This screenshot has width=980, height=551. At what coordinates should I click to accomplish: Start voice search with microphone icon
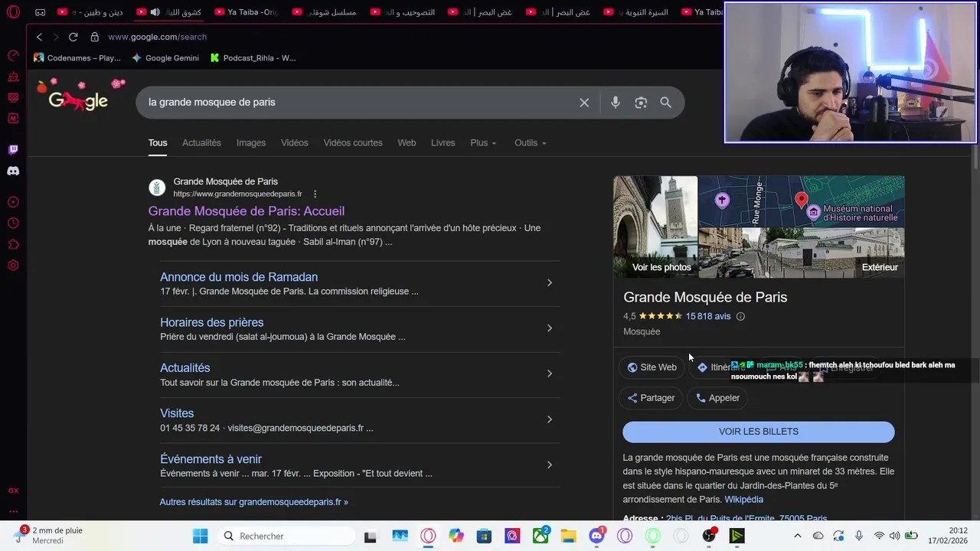point(616,103)
